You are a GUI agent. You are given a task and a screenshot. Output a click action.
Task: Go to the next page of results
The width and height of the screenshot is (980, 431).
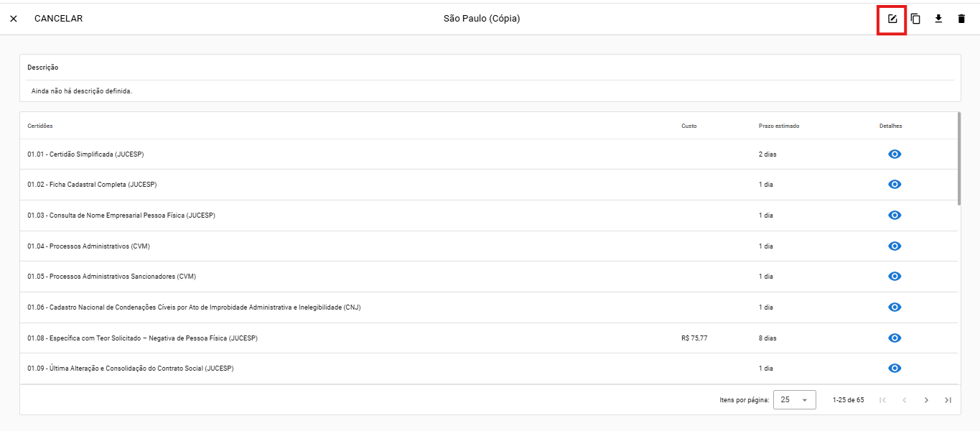pyautogui.click(x=926, y=400)
